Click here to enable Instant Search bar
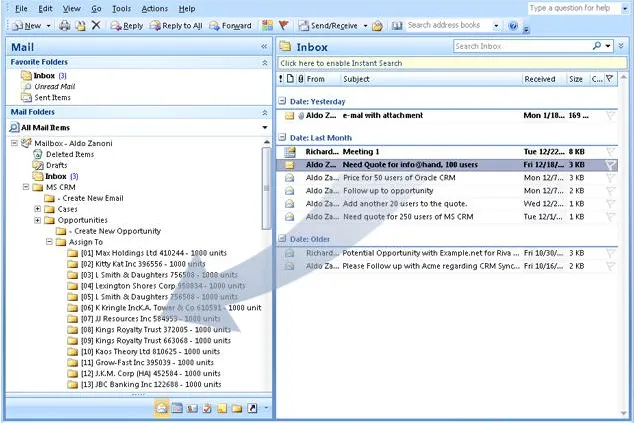 tap(452, 63)
